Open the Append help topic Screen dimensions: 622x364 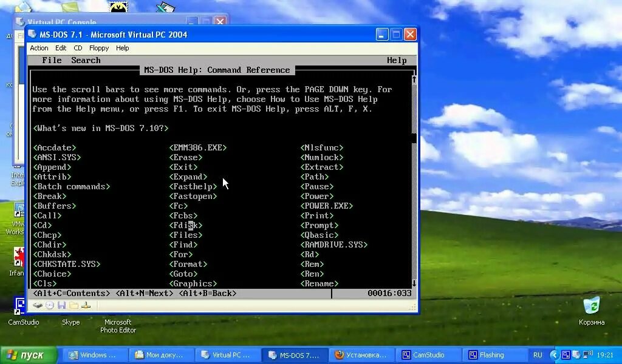(52, 167)
